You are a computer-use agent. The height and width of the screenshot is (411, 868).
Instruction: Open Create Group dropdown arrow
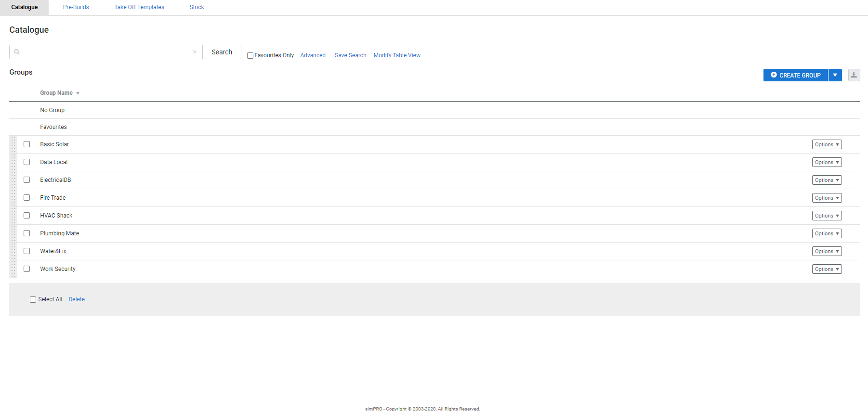[835, 75]
